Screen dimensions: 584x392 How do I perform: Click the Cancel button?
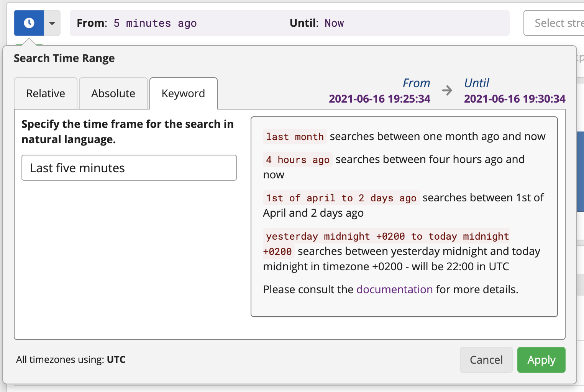point(486,360)
